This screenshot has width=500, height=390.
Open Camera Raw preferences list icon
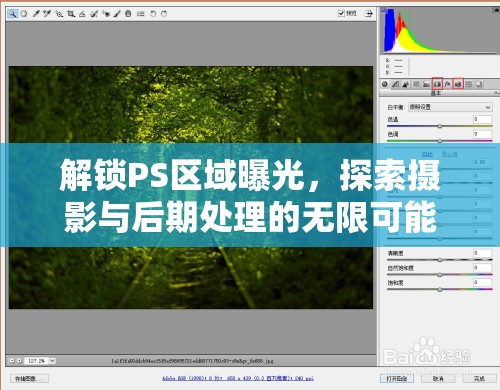tap(140, 14)
